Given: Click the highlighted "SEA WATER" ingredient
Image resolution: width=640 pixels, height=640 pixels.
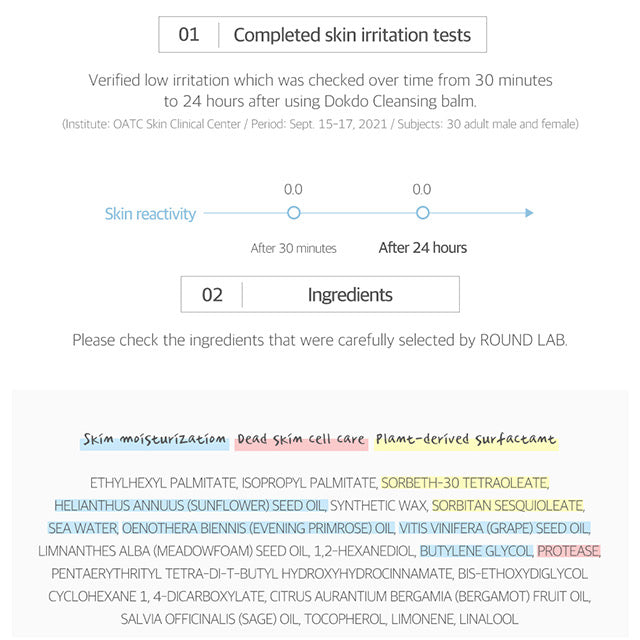Looking at the screenshot, I should 83,527.
